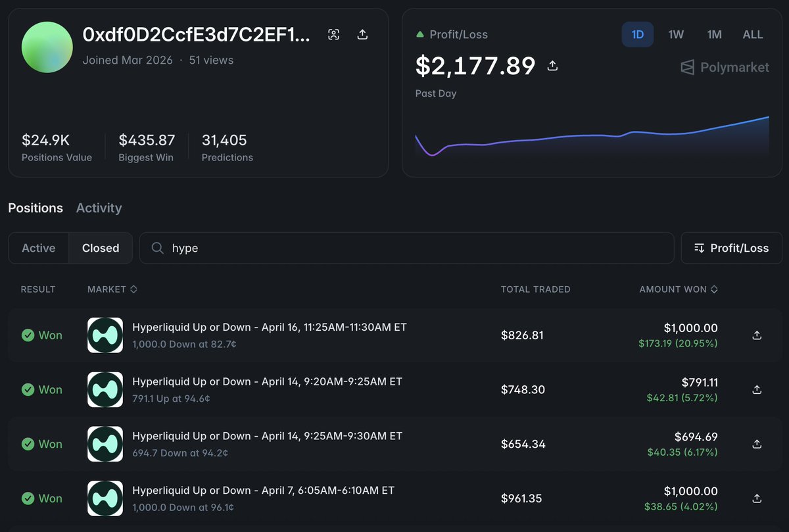Click the Hyperliquid icon for April 7 market

point(105,498)
